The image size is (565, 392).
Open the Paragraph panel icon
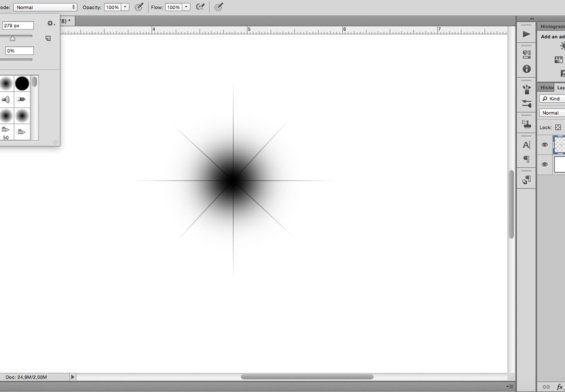coord(526,159)
